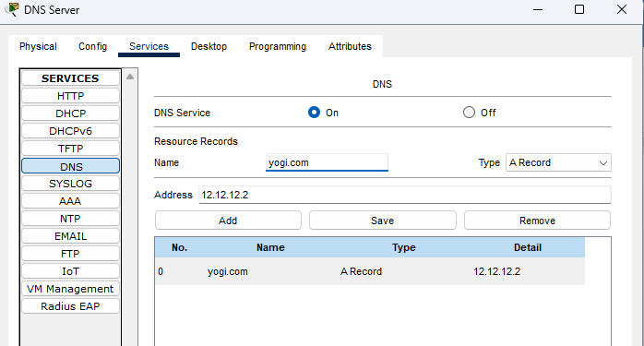644x346 pixels.
Task: Add the DNS resource record
Action: tap(228, 221)
